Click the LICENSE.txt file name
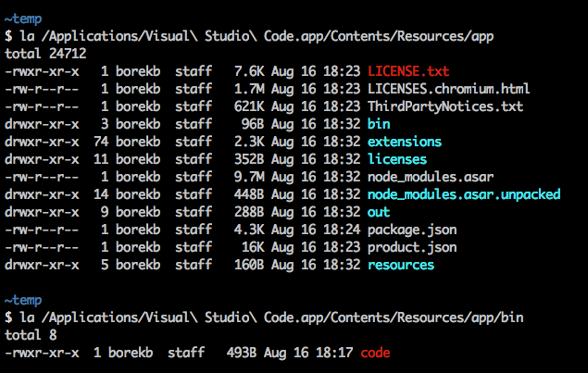The image size is (588, 373). pos(408,71)
